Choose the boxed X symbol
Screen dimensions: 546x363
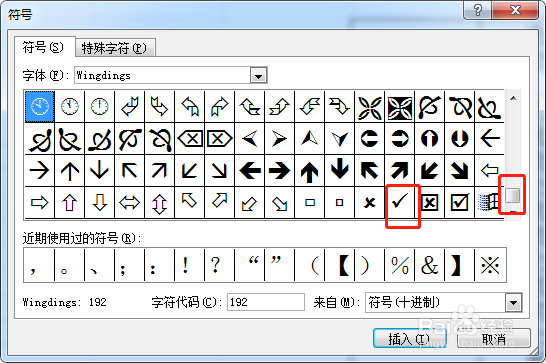click(x=430, y=202)
